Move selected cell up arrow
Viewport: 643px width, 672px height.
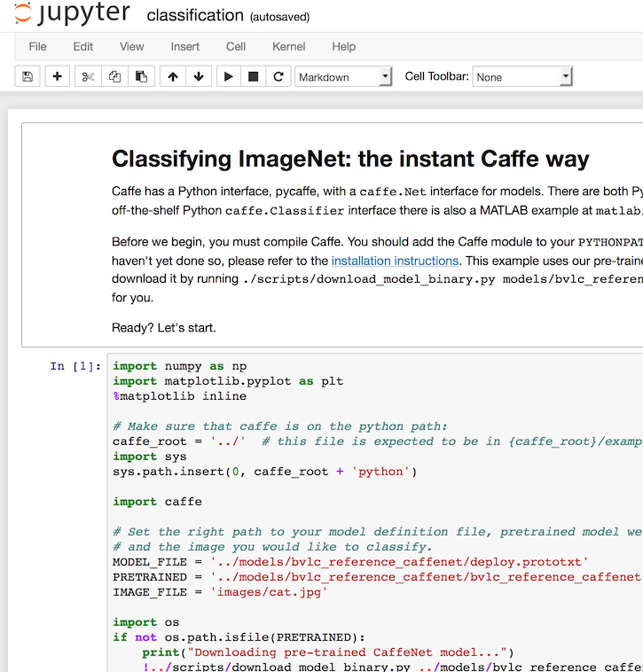tap(173, 77)
